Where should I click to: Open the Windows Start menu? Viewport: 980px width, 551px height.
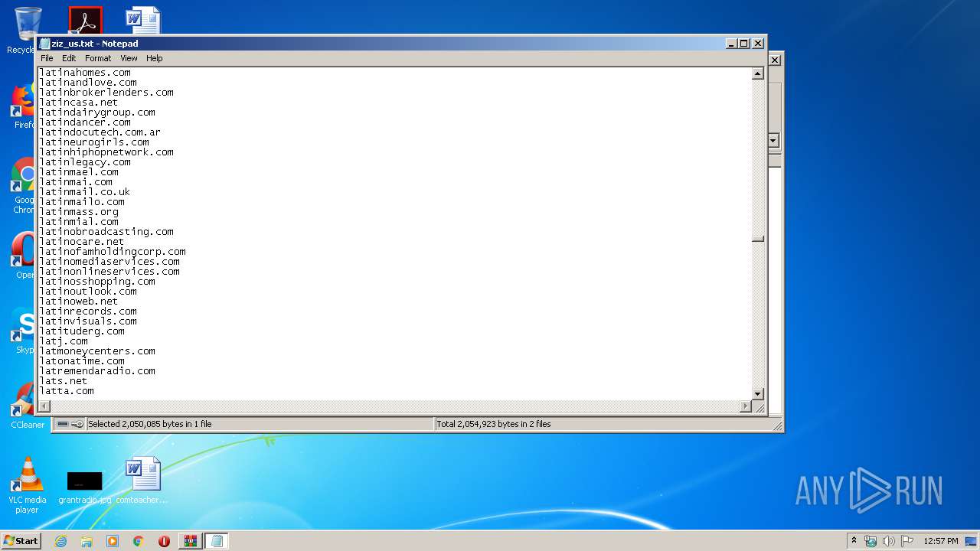pyautogui.click(x=21, y=541)
